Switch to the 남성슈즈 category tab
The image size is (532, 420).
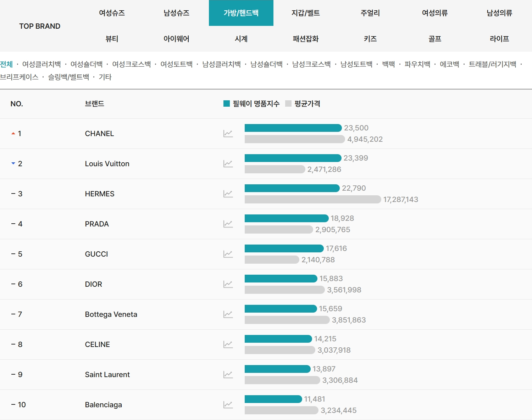pyautogui.click(x=177, y=13)
